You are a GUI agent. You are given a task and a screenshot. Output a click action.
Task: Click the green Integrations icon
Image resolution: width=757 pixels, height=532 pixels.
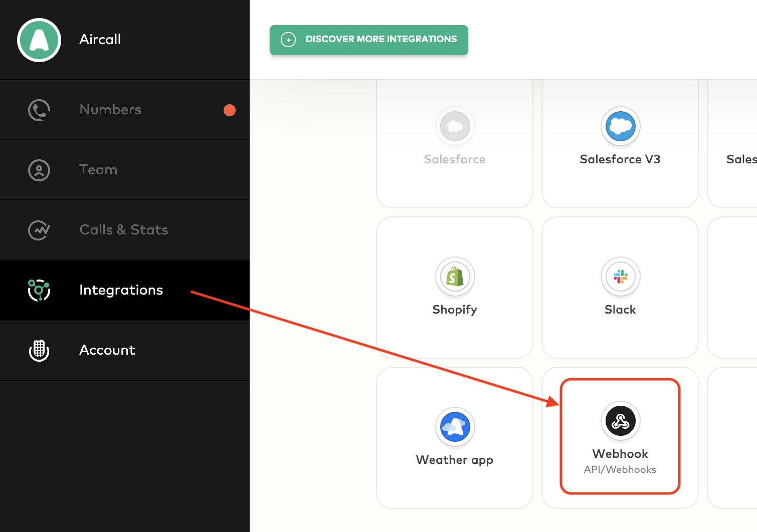pyautogui.click(x=39, y=290)
